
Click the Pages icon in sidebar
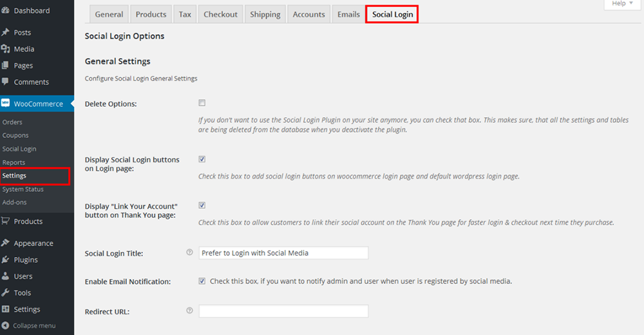click(x=6, y=66)
